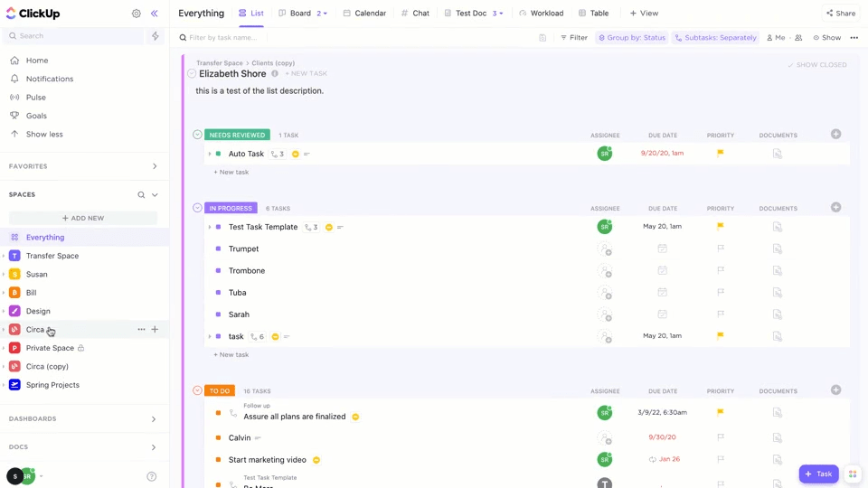
Task: Open help question mark icon
Action: point(152,476)
